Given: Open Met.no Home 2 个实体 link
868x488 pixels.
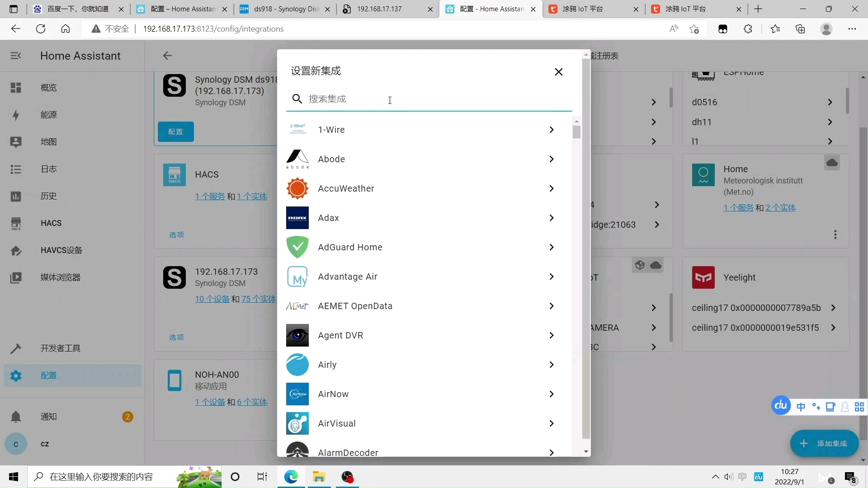Looking at the screenshot, I should (781, 208).
